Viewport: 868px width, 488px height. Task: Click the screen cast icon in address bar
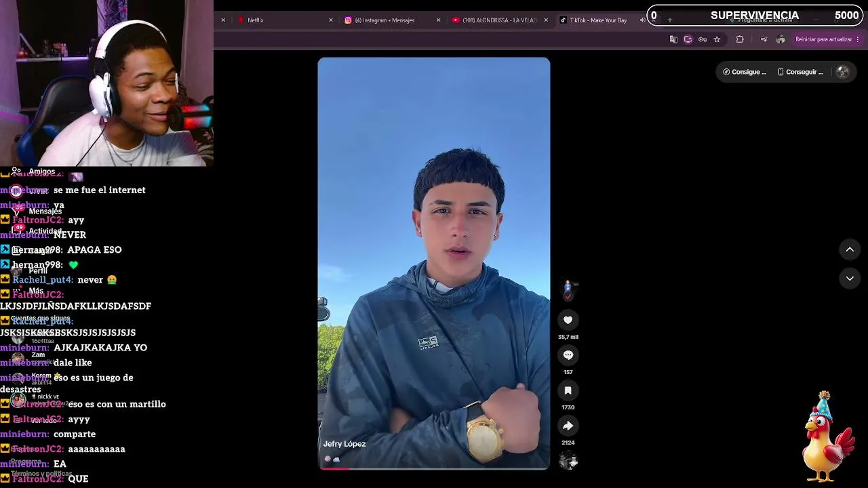click(688, 39)
